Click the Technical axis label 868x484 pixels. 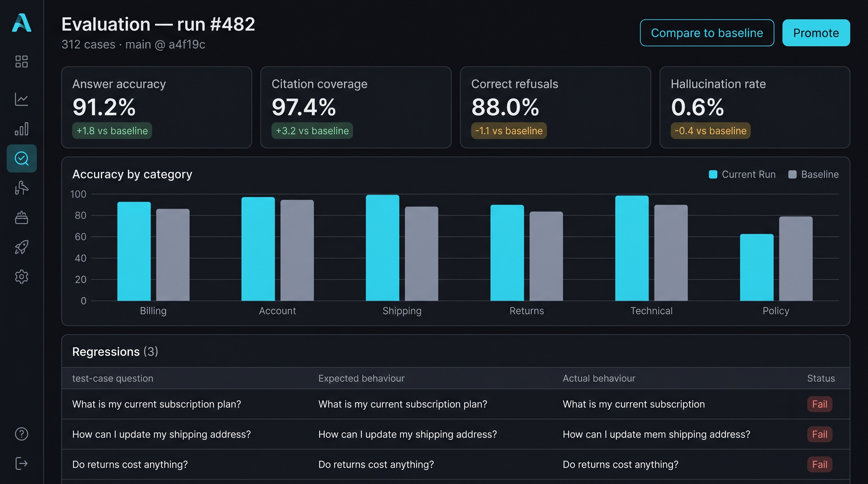pyautogui.click(x=651, y=311)
